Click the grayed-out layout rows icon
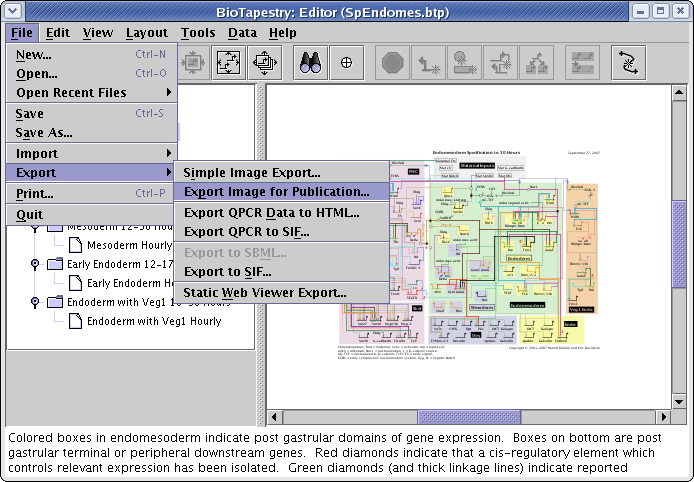The height and width of the screenshot is (482, 694). click(x=582, y=62)
